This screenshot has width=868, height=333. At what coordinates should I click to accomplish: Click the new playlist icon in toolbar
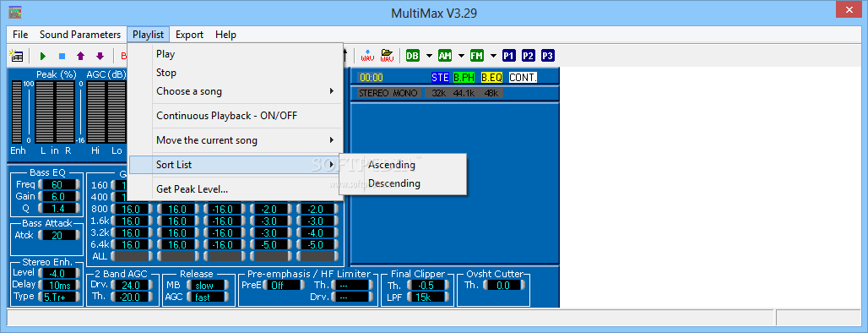click(17, 56)
